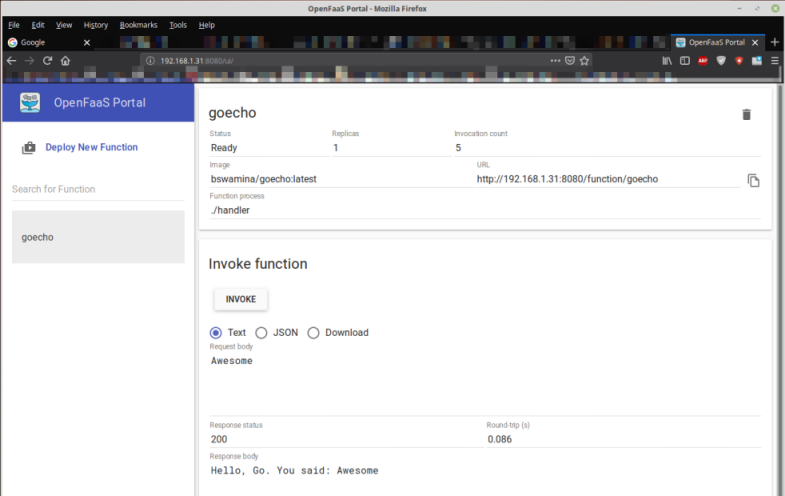Click the image value bswamina/goecho:latest
Viewport: 785px width, 496px height.
263,179
